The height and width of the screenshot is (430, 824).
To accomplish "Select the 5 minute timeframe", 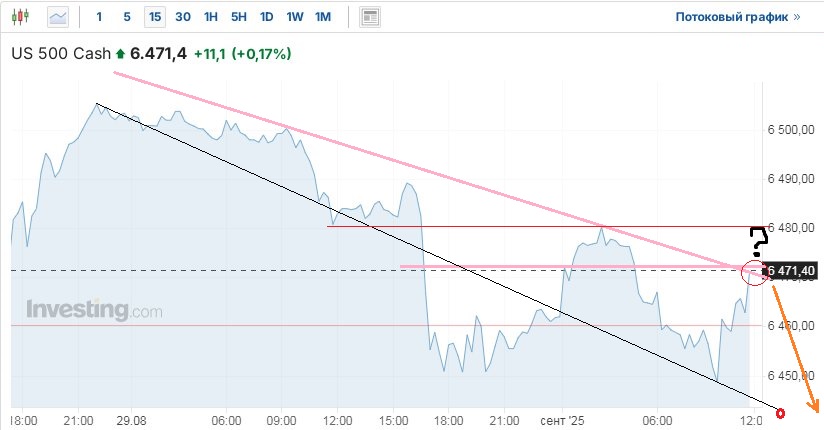I will [126, 17].
